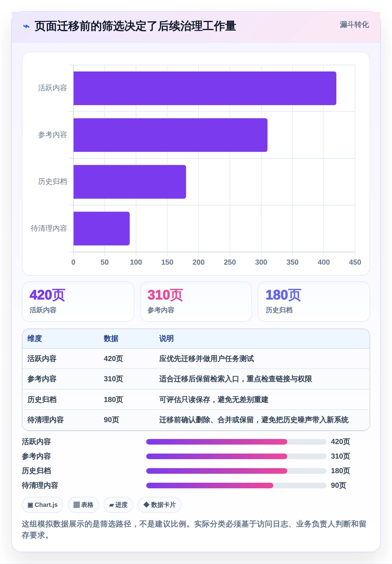Click the 420页 cell in the table
The width and height of the screenshot is (392, 564).
click(113, 359)
